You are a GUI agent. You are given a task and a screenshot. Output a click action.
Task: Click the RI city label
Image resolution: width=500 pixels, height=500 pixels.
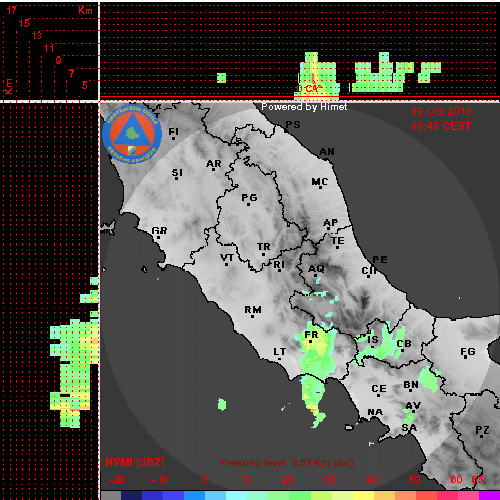pos(279,265)
